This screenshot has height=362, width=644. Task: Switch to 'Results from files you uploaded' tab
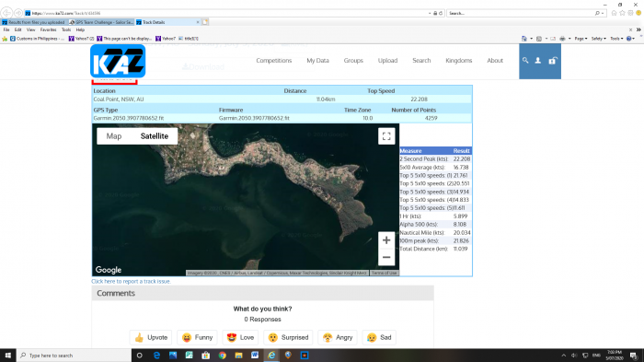(x=34, y=22)
